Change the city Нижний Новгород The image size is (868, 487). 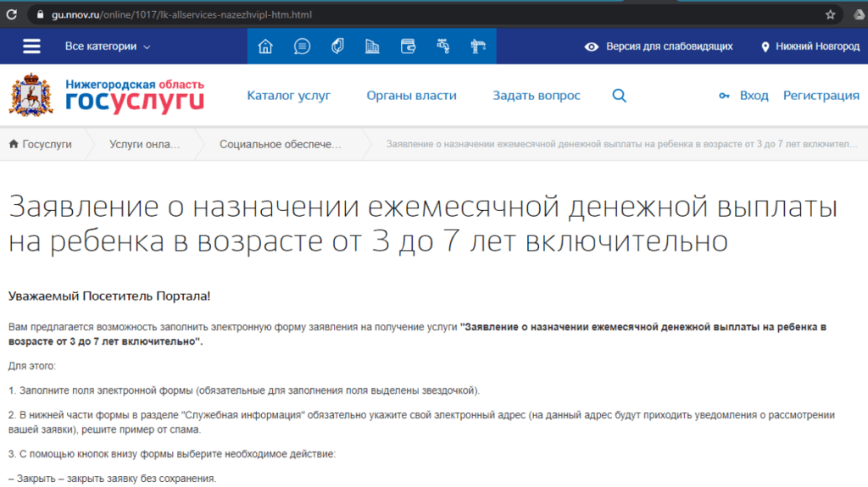(x=817, y=47)
